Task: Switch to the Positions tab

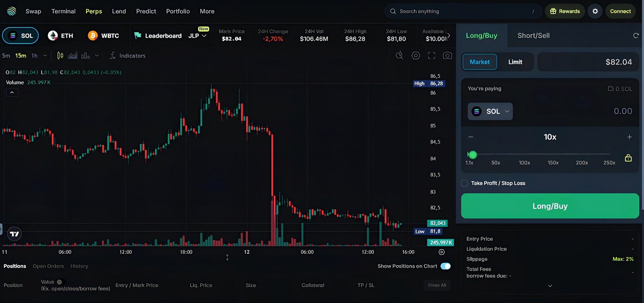Action: [15, 266]
